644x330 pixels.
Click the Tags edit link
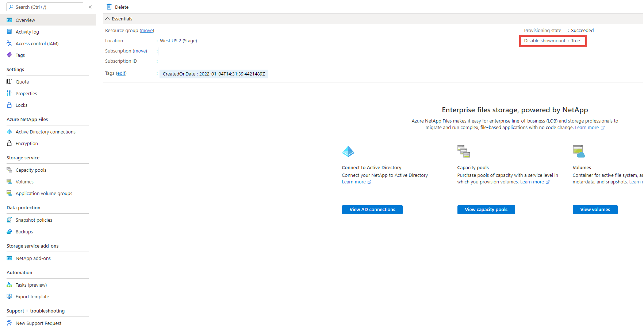pyautogui.click(x=121, y=73)
